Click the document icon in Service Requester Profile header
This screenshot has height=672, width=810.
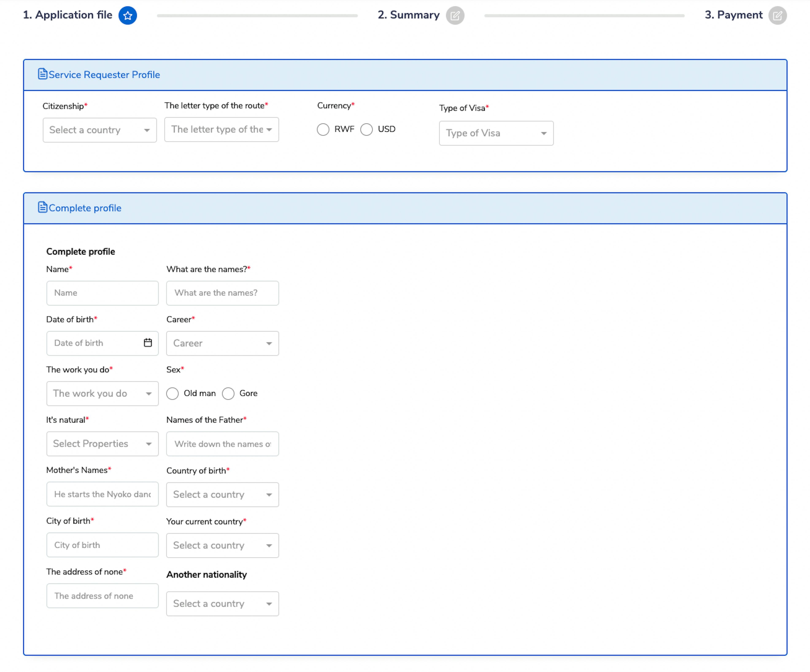point(42,74)
